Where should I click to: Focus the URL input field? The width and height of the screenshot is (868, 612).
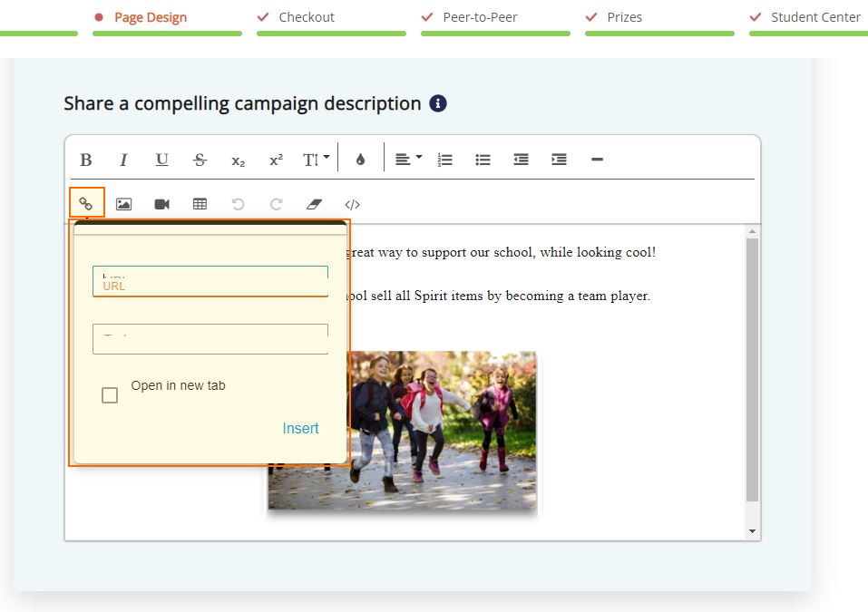pyautogui.click(x=210, y=281)
